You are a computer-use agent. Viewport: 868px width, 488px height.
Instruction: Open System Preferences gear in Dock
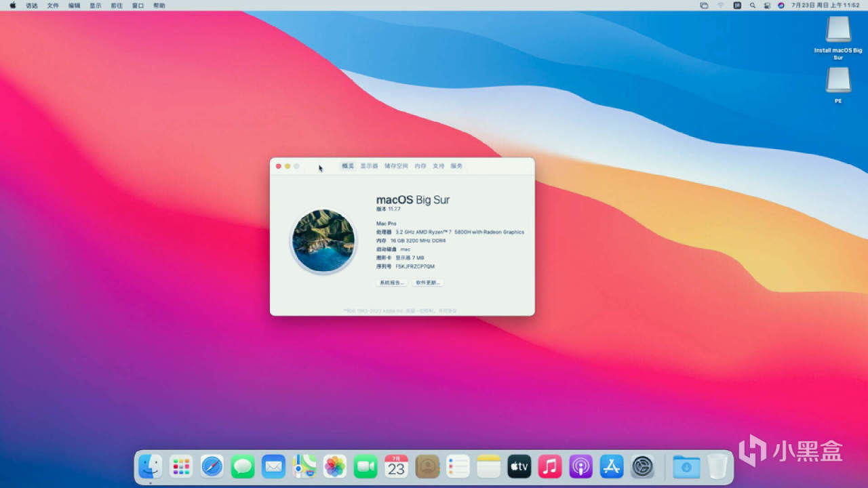point(642,466)
